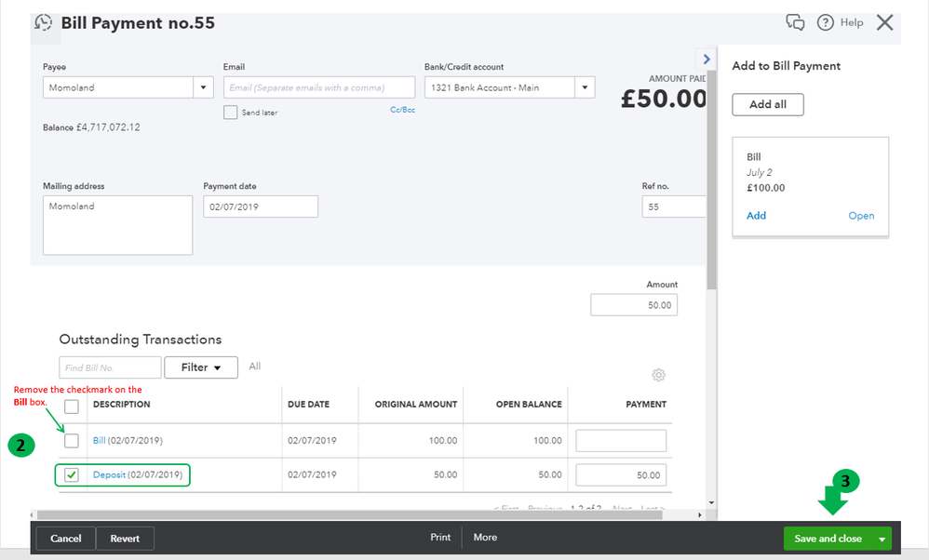
Task: Click the Cc/Bcc link
Action: (402, 110)
